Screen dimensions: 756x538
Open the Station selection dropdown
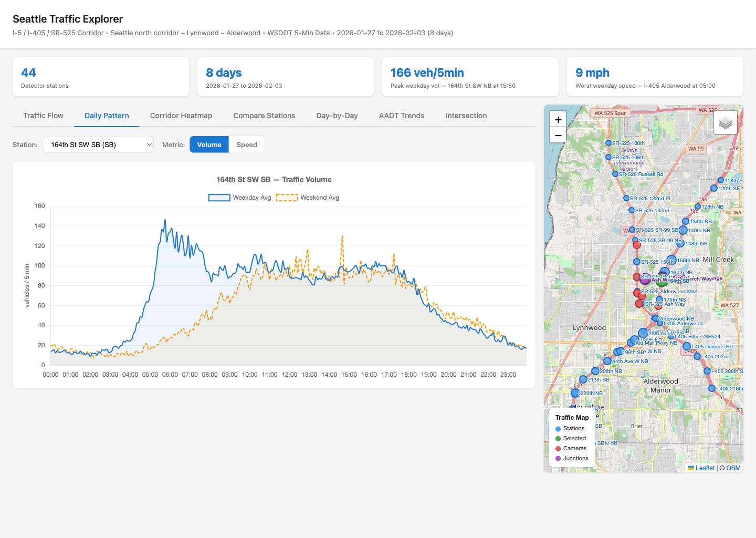(98, 144)
